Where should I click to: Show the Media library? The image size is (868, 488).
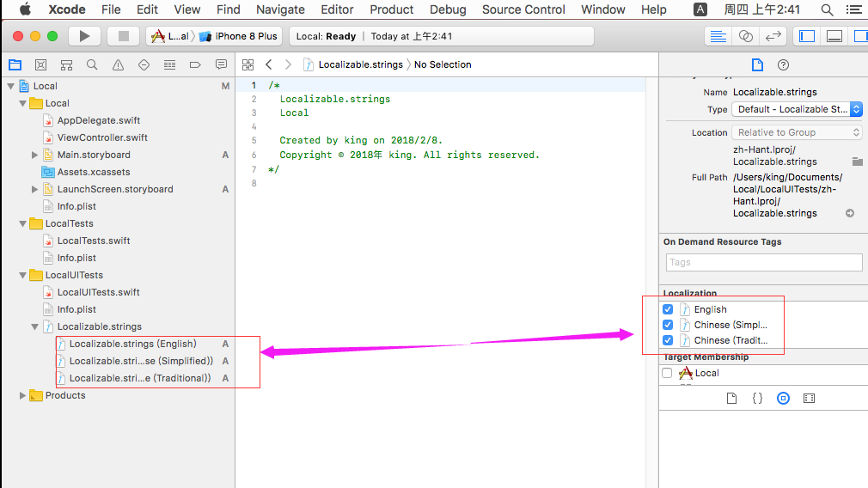click(809, 399)
